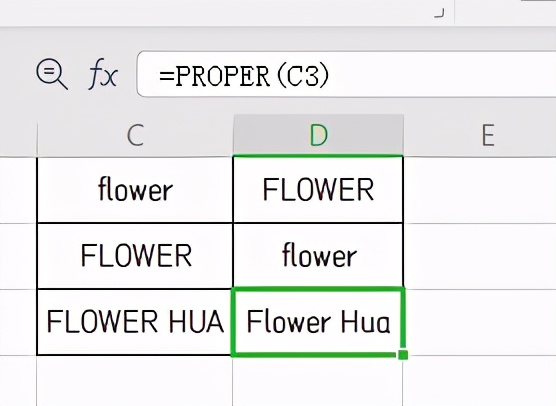Select empty column E cell in bottom row
This screenshot has height=406, width=556.
480,380
